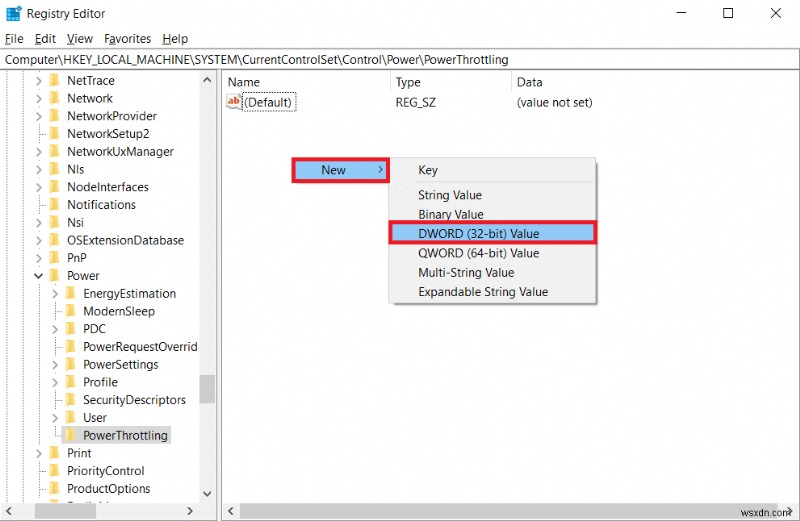800x521 pixels.
Task: Select QWORD (64-bit) Value option
Action: point(478,253)
